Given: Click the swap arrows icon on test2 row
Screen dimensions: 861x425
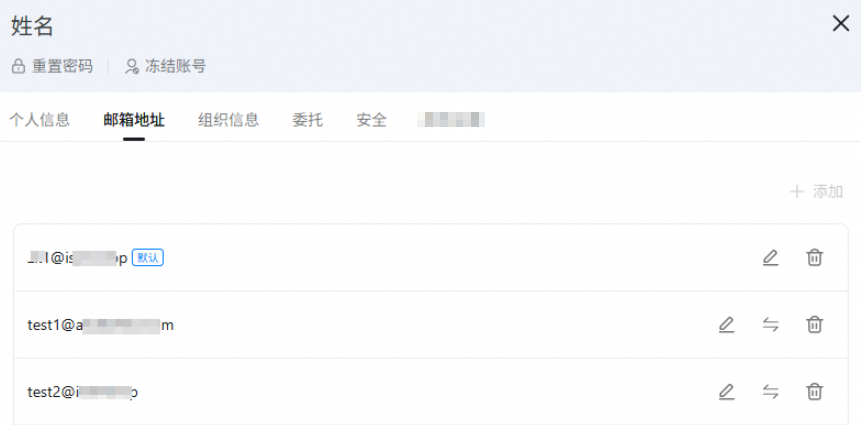Looking at the screenshot, I should (770, 392).
